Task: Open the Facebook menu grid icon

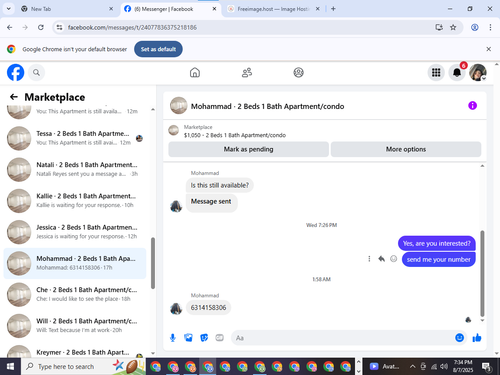Action: (x=436, y=72)
